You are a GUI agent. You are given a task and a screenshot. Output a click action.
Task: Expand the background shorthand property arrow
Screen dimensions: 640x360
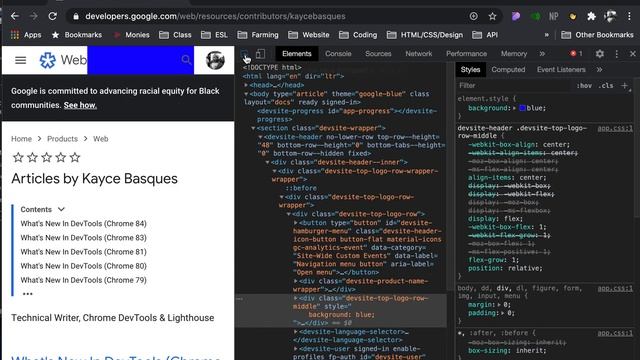click(514, 108)
